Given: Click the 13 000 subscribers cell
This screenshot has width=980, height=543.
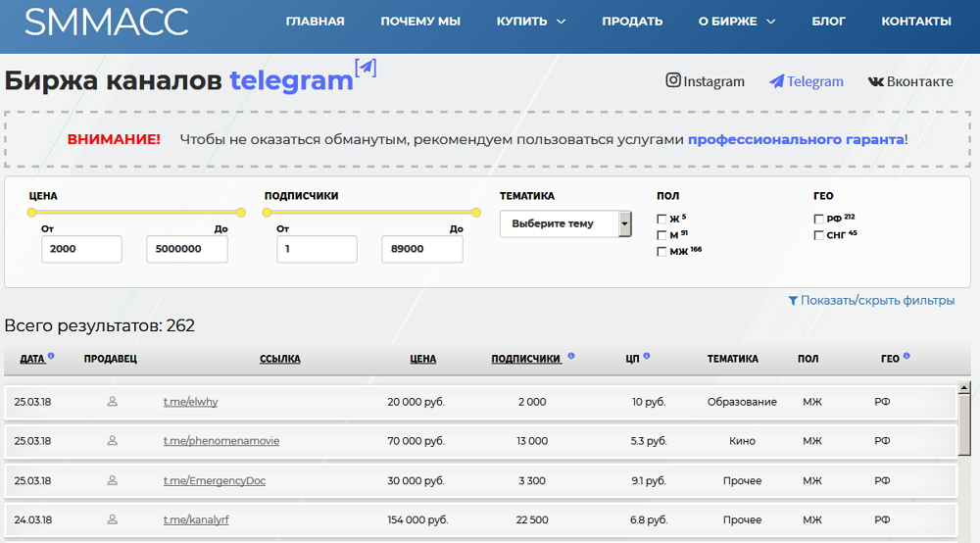Looking at the screenshot, I should pos(532,441).
